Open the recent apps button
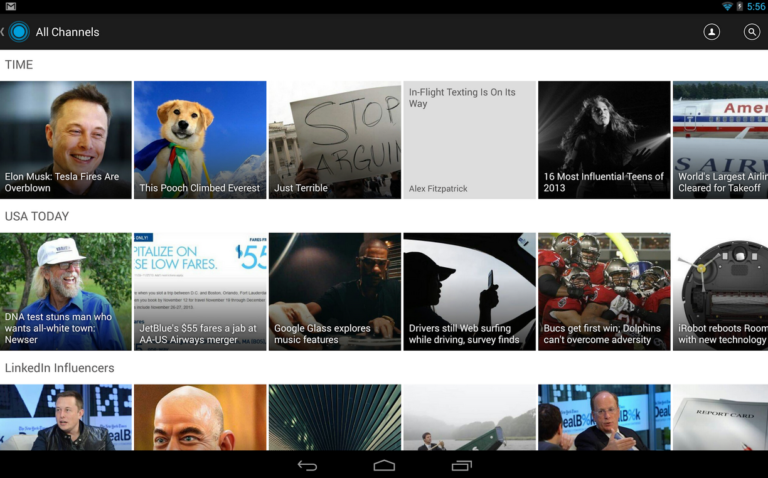 click(461, 466)
